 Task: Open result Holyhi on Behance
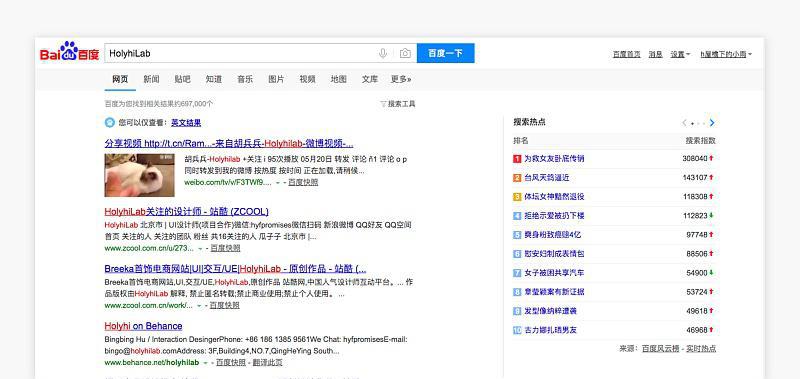pyautogui.click(x=143, y=326)
